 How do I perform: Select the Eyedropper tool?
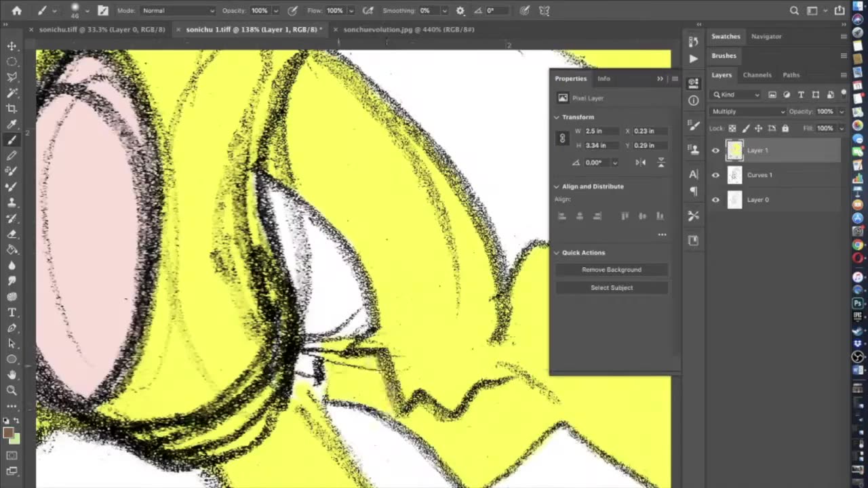click(x=12, y=125)
